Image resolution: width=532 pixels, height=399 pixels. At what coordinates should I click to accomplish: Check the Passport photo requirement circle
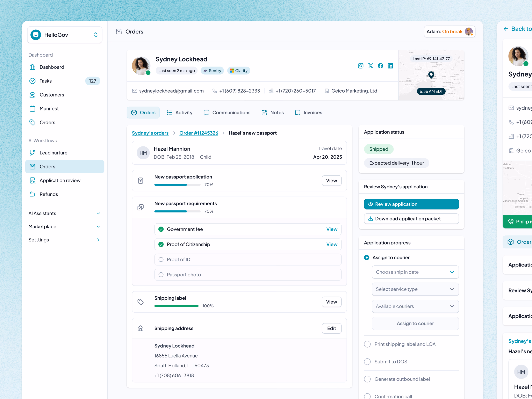tap(161, 275)
